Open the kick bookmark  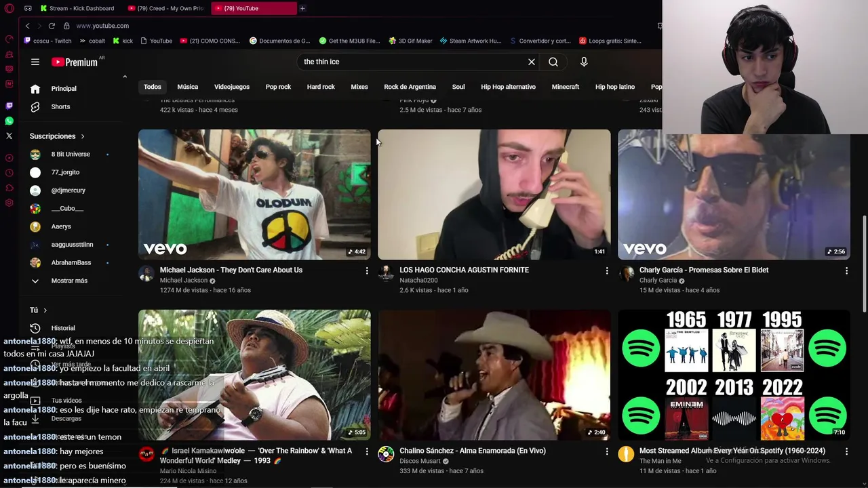123,41
